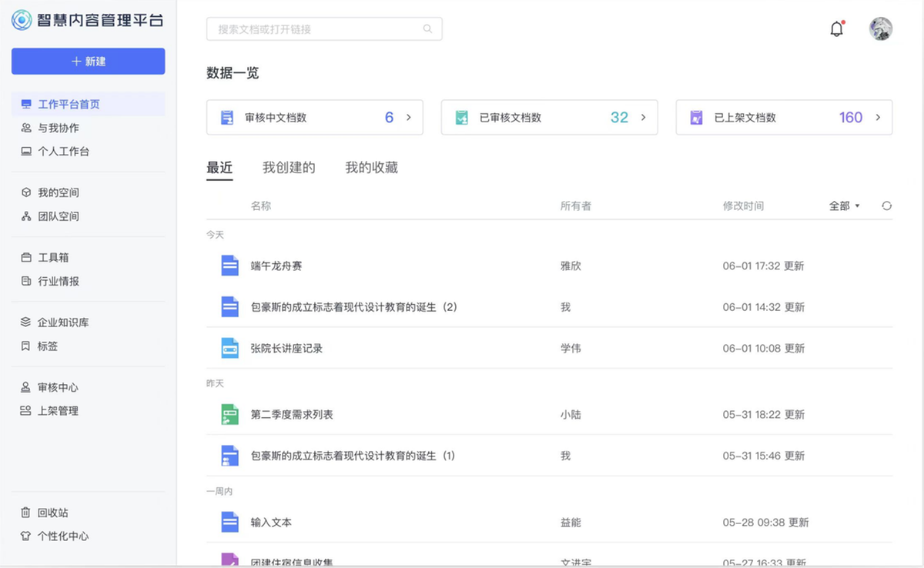Open the 回收站 trash icon in sidebar
924x568 pixels.
[25, 513]
